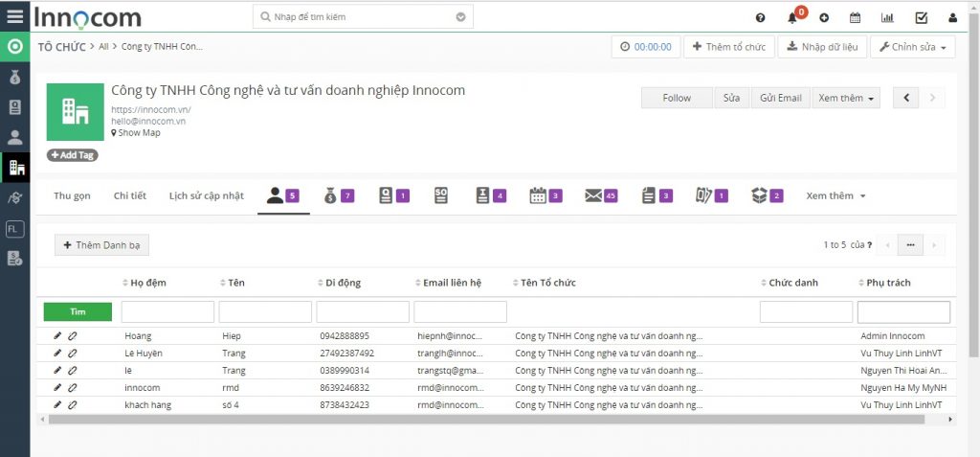The width and height of the screenshot is (980, 457).
Task: Switch to the money bag tab with badge 7
Action: point(339,196)
